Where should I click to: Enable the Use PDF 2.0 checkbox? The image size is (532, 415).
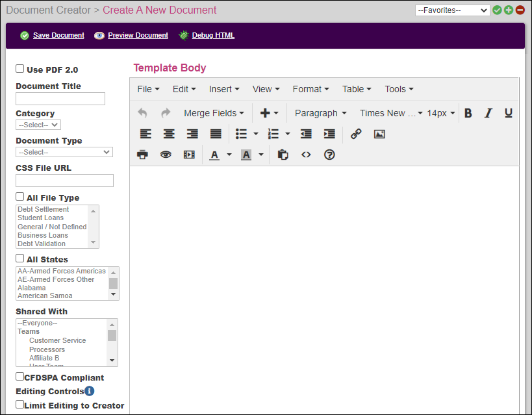click(19, 69)
